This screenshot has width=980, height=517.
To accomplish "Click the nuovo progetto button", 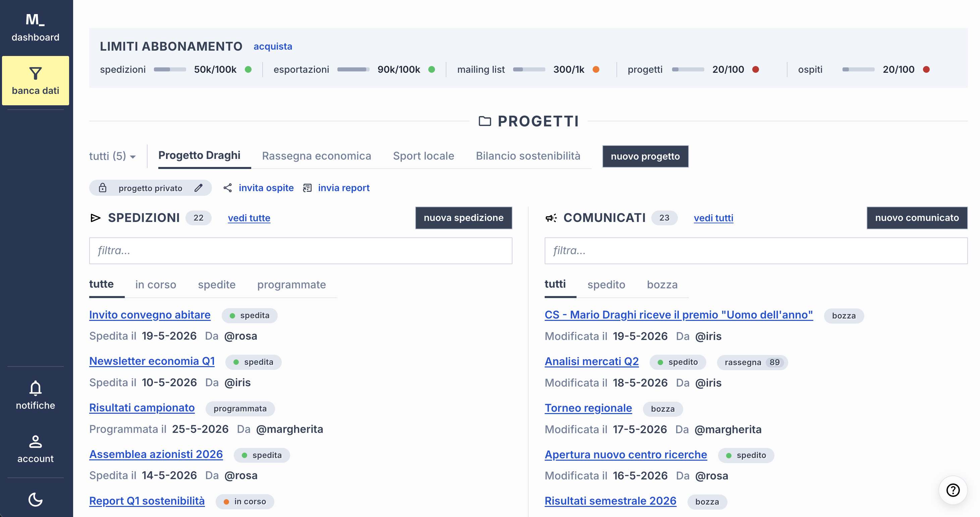I will pyautogui.click(x=645, y=156).
